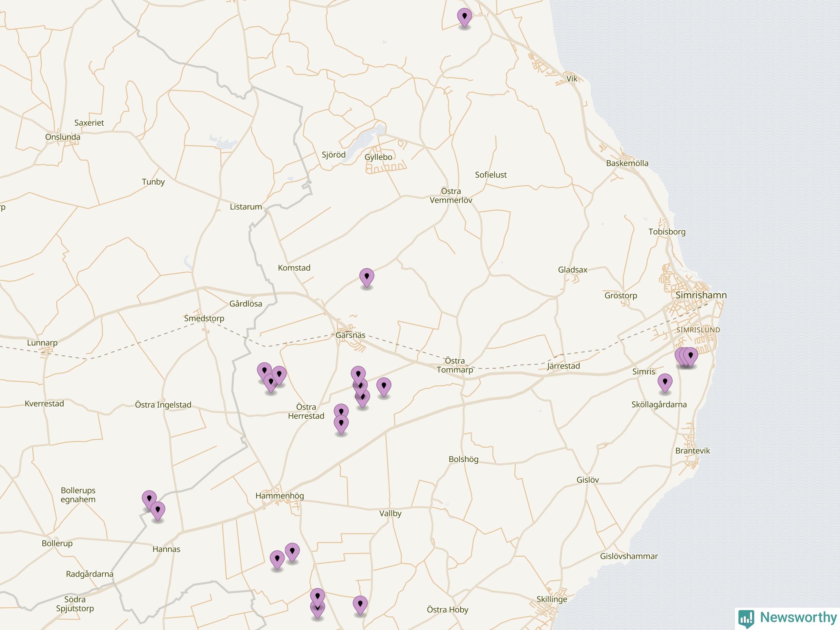Click the Gärsnäs place label
This screenshot has width=840, height=630.
pos(350,335)
